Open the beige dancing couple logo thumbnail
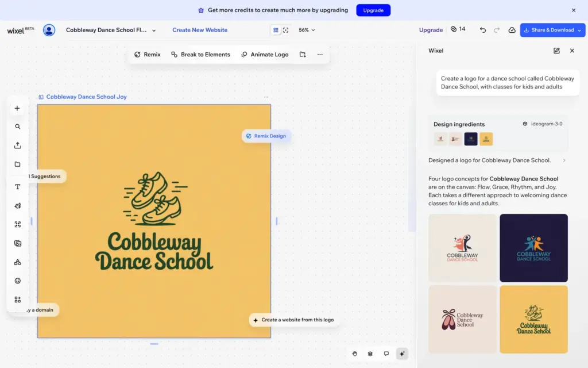 [462, 248]
